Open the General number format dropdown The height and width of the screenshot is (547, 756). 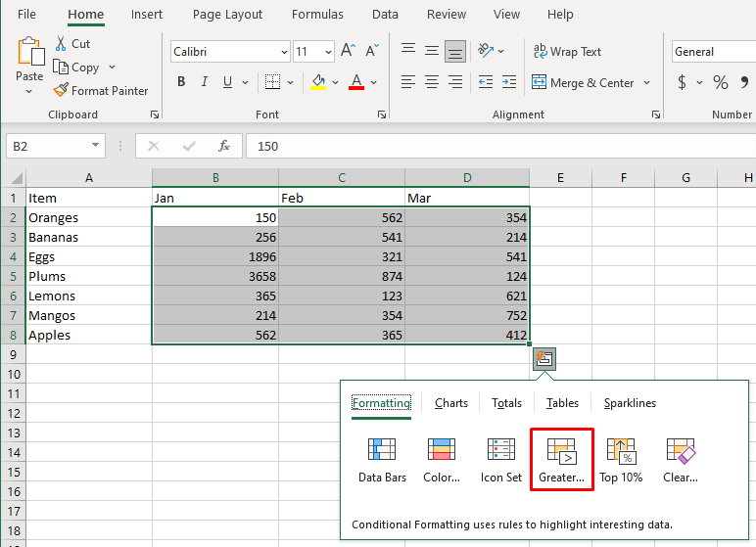pos(713,52)
